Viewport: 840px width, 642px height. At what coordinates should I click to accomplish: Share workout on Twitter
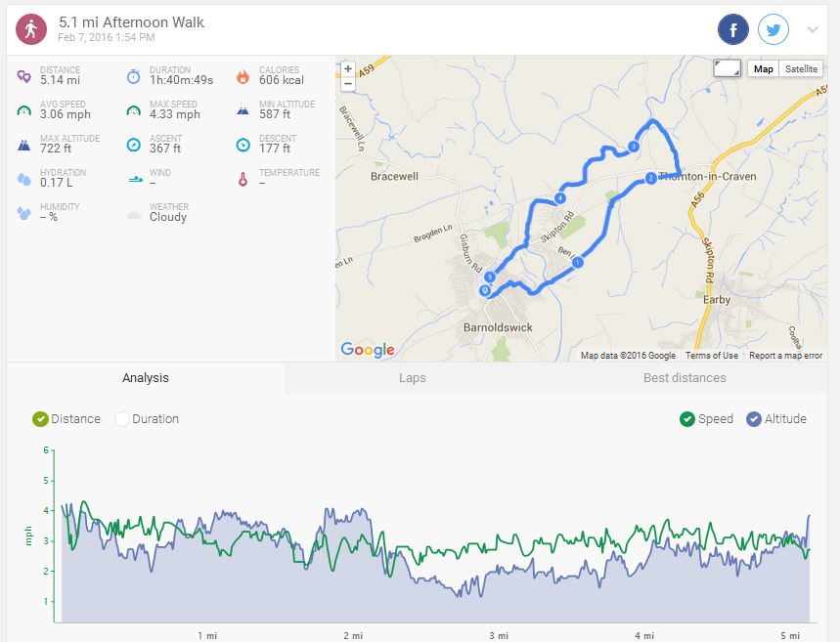point(774,30)
